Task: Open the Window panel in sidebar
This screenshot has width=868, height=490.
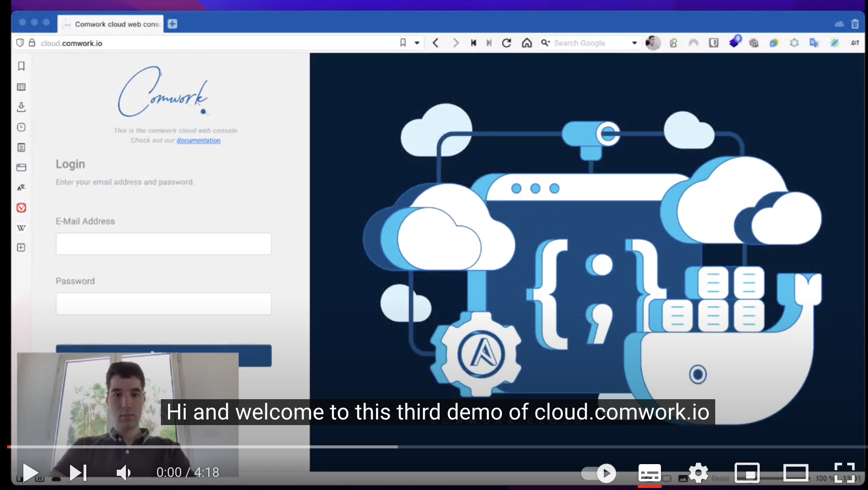Action: (21, 167)
